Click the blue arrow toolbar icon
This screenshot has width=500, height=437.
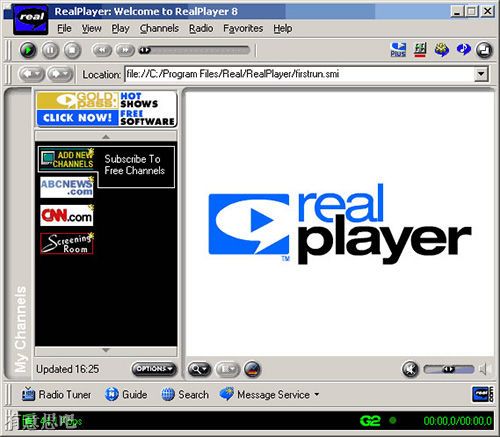tap(463, 49)
